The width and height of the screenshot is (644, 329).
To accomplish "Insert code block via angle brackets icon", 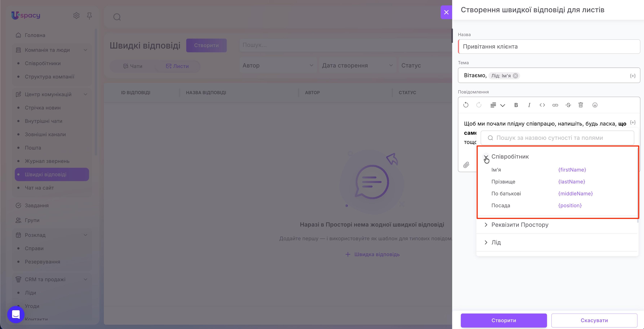I will tap(542, 105).
